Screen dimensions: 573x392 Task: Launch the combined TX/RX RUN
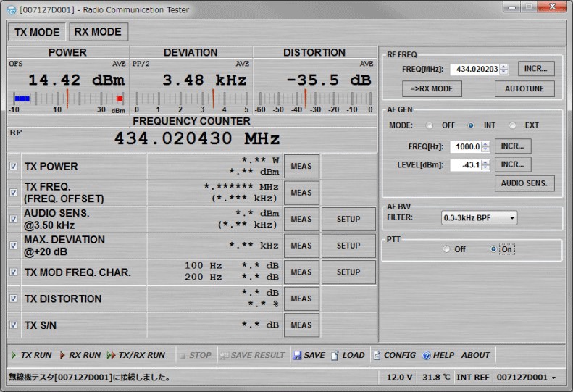pos(135,355)
